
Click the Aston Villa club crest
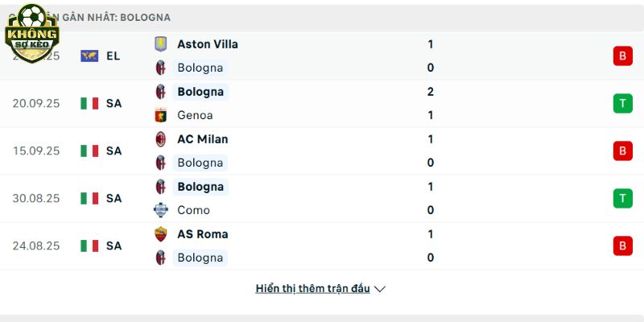tap(160, 44)
